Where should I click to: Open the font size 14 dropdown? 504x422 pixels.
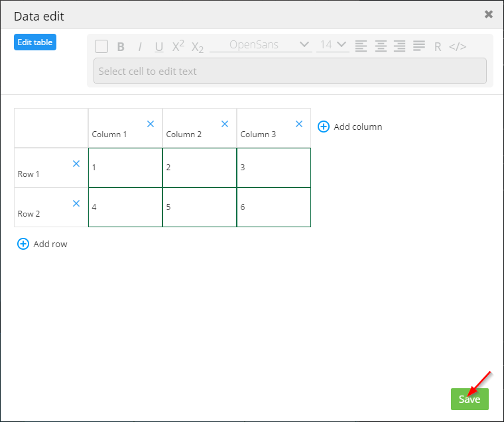[332, 45]
